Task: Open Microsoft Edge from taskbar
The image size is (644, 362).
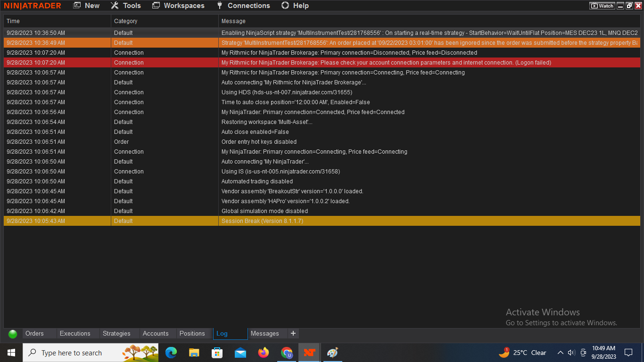Action: pyautogui.click(x=171, y=353)
